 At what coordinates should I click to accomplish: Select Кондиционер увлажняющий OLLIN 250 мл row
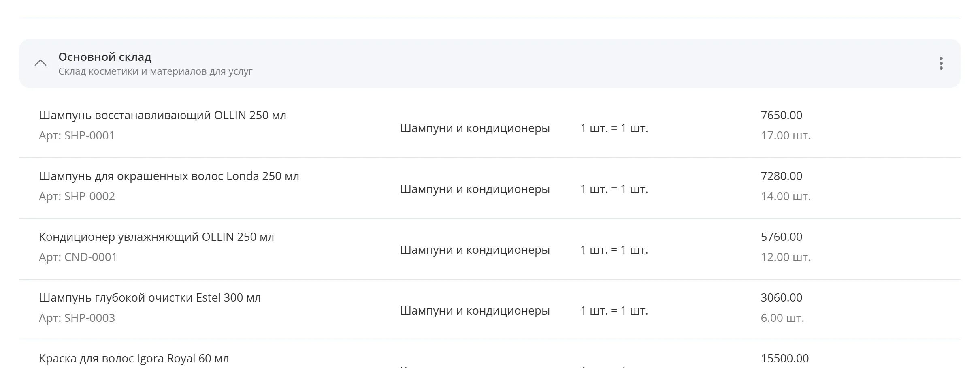[490, 249]
